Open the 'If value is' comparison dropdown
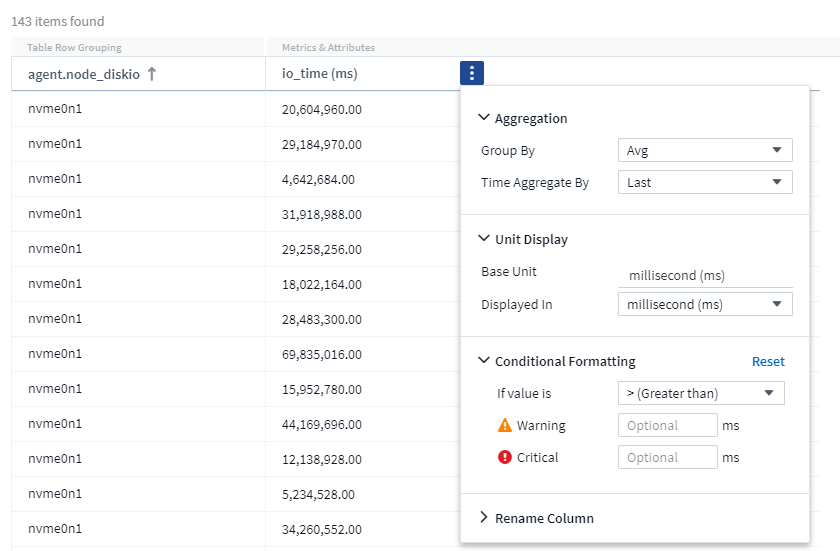The image size is (840, 551). (x=701, y=393)
